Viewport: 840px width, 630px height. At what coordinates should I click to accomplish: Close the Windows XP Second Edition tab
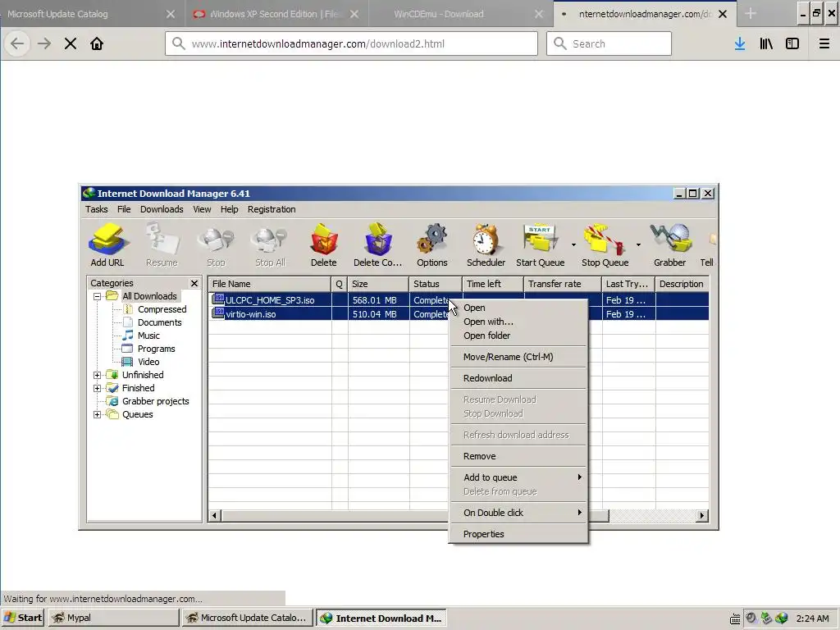[354, 15]
